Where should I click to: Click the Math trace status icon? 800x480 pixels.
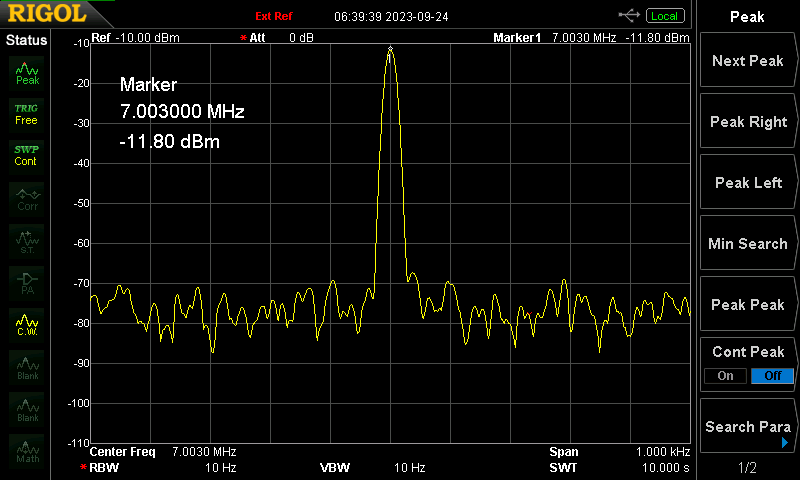27,451
